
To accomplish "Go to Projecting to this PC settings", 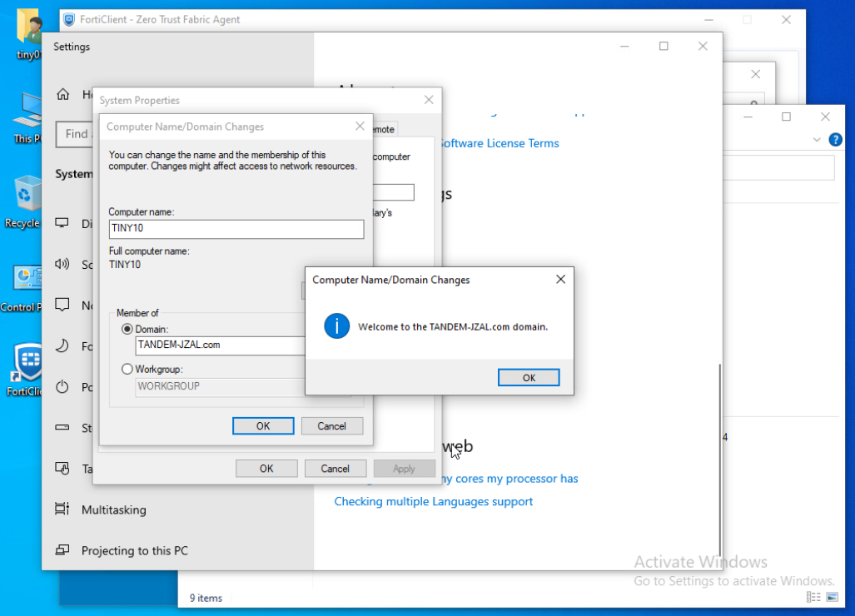I will pyautogui.click(x=134, y=550).
